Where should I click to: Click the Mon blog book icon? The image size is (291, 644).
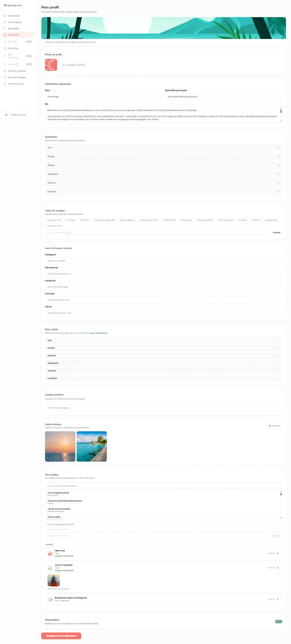[x=5, y=48]
